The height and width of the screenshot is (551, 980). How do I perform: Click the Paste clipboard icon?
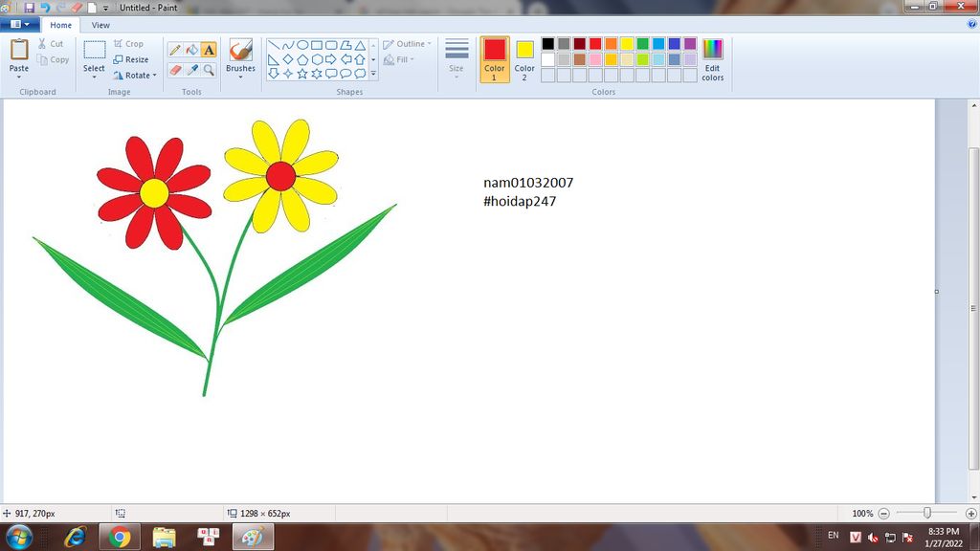tap(19, 50)
